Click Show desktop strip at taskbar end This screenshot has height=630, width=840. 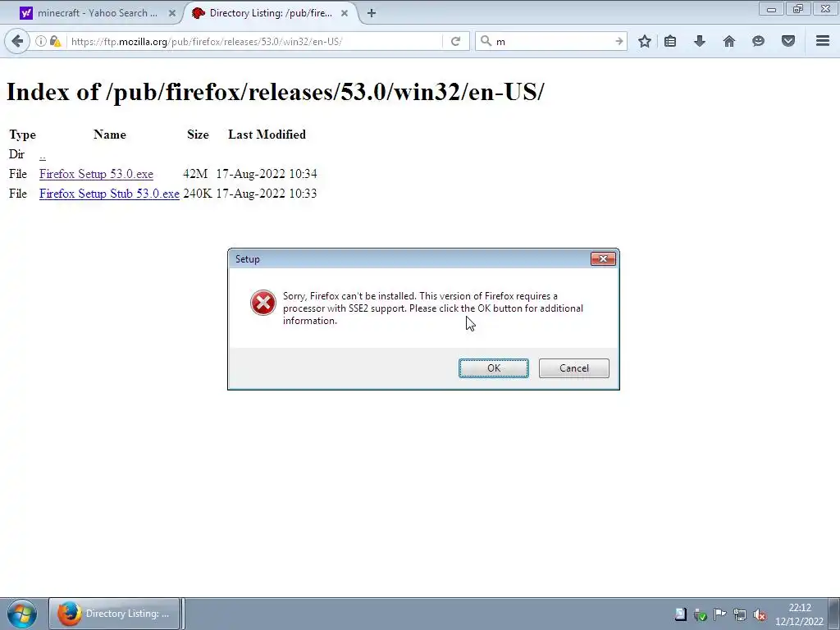click(834, 614)
